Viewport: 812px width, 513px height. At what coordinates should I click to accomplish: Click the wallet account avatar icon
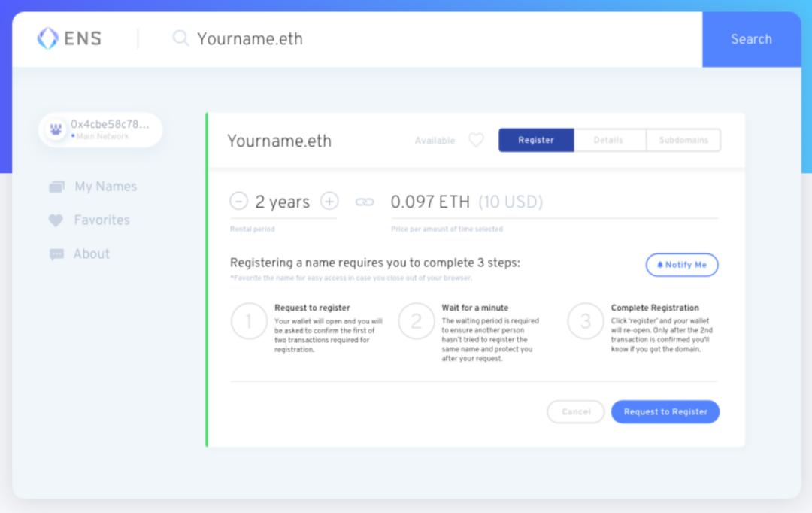click(x=56, y=129)
